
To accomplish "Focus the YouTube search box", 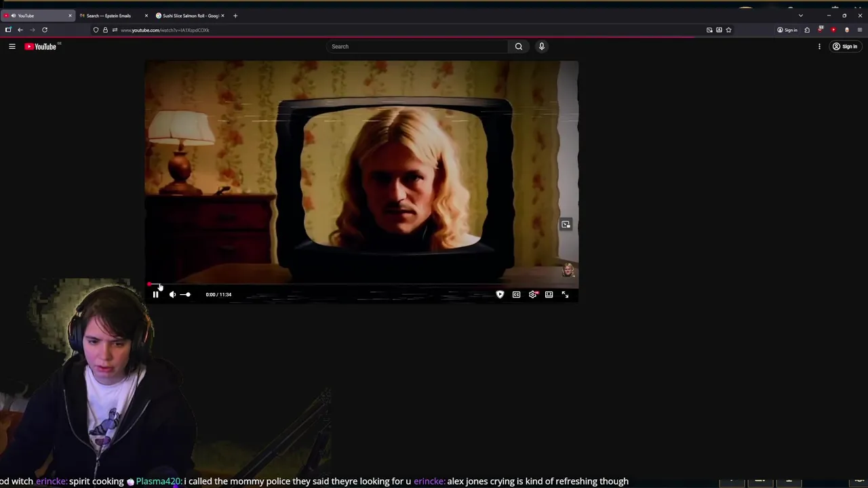I will [x=416, y=46].
